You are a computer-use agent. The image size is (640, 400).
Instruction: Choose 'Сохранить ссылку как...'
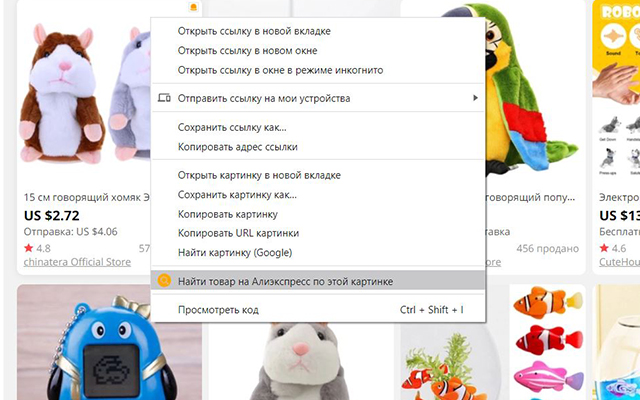point(318,127)
